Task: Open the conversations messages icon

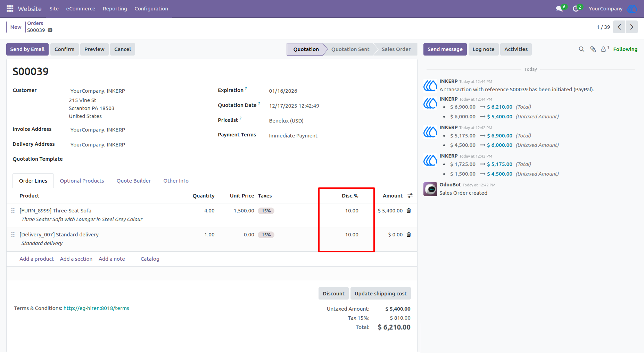Action: tap(559, 9)
